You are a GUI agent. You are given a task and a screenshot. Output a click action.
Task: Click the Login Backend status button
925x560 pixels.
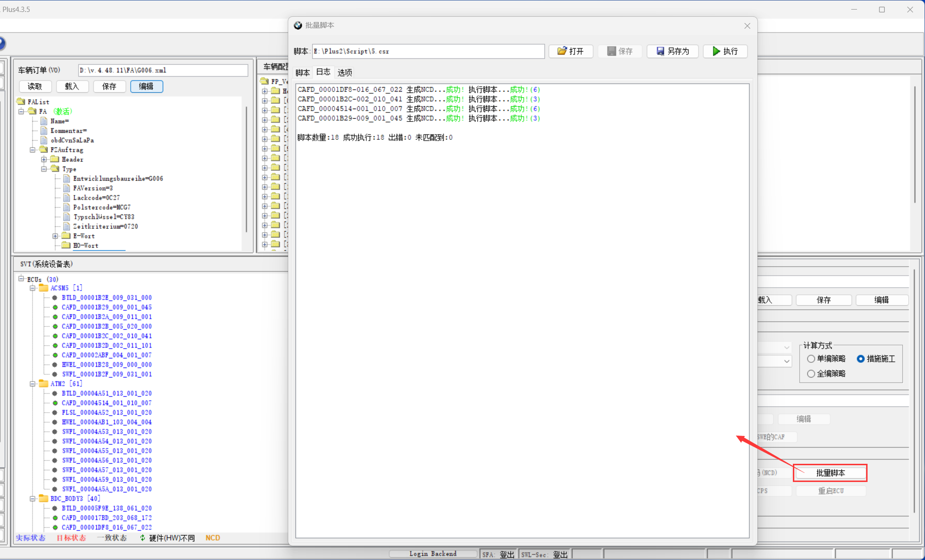tap(433, 554)
